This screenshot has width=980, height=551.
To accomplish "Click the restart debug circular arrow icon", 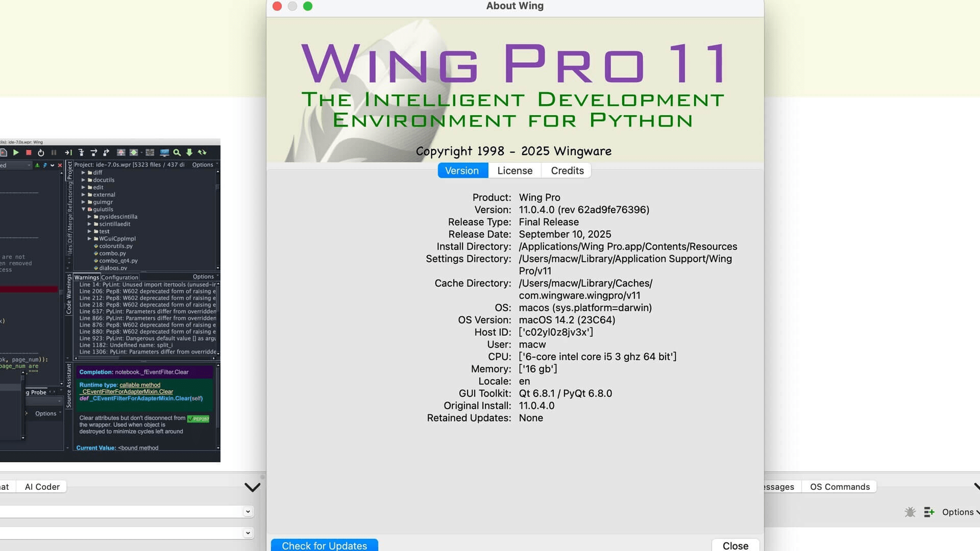I will point(41,153).
